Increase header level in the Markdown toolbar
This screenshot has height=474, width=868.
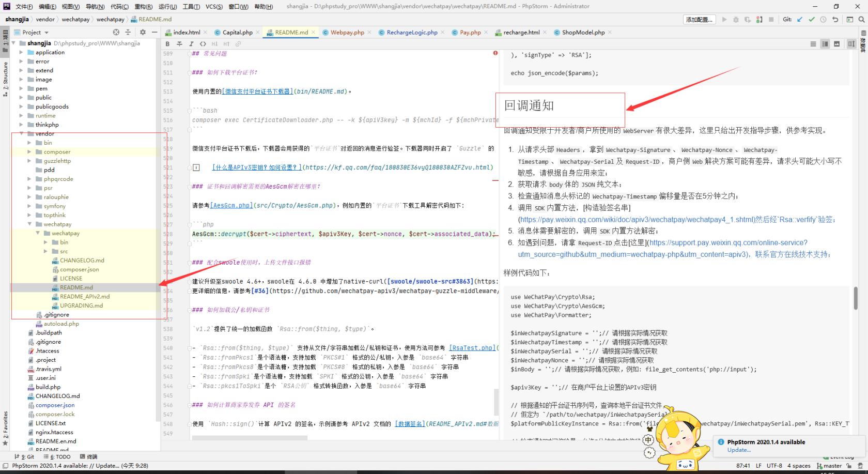click(226, 44)
